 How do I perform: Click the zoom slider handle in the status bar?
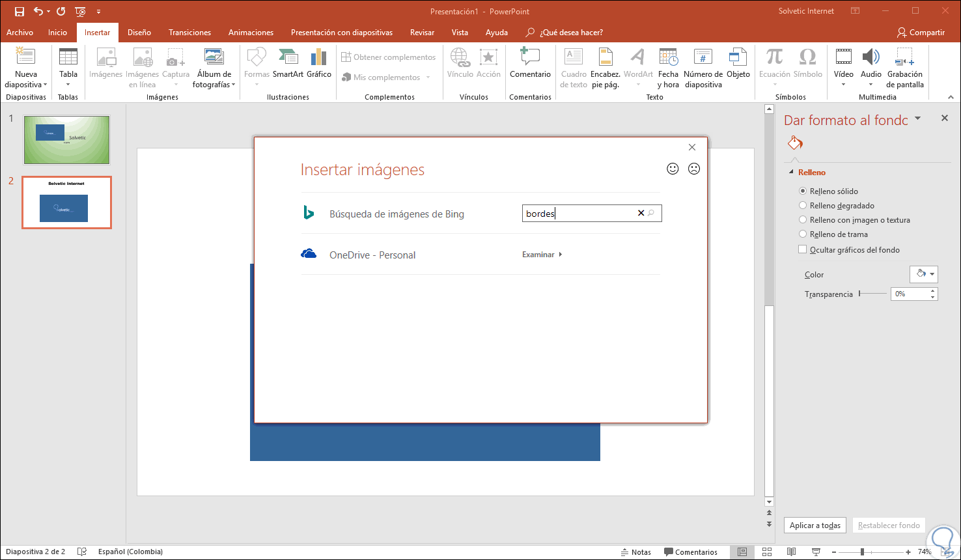862,552
